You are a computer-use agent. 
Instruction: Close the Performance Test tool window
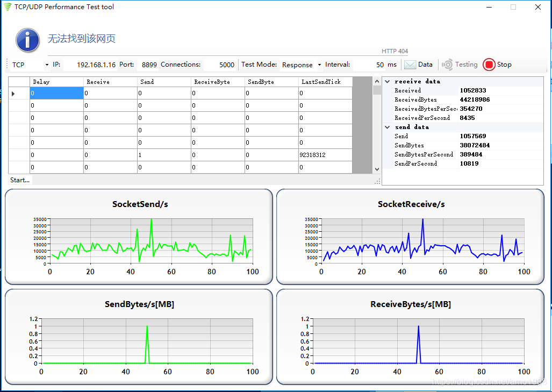[x=538, y=7]
